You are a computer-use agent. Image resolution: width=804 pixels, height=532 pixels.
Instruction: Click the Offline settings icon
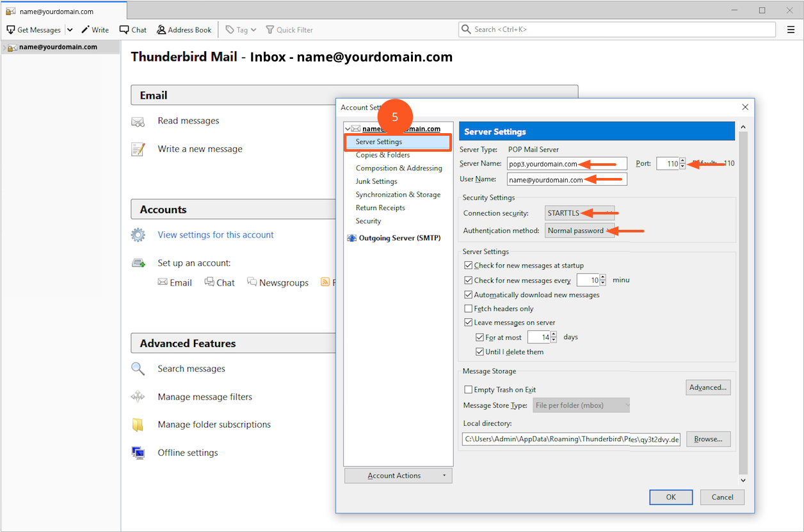point(138,453)
